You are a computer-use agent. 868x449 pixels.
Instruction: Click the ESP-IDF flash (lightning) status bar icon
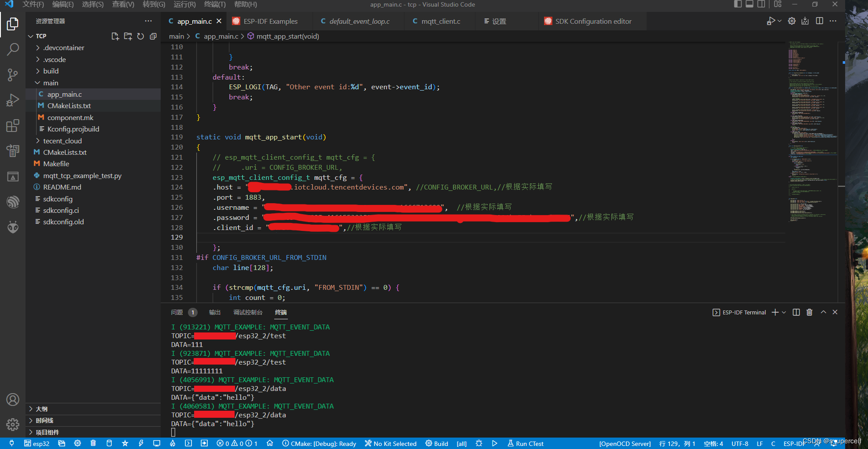coord(141,443)
